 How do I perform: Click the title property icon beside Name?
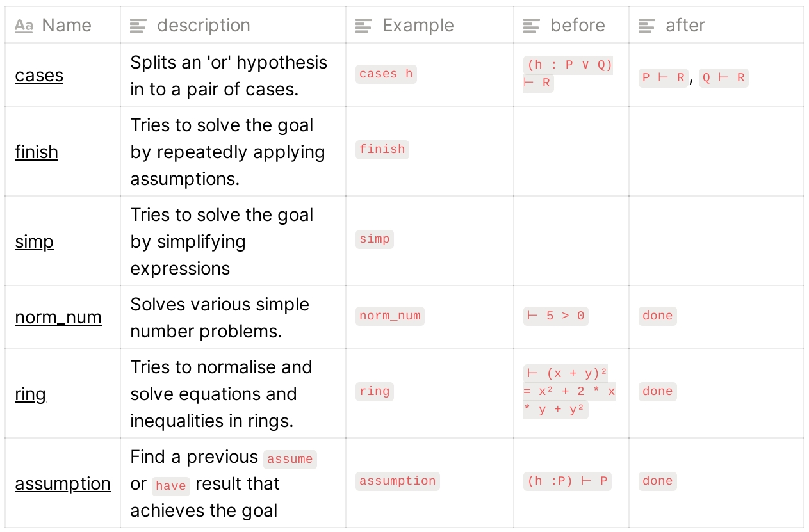click(24, 26)
